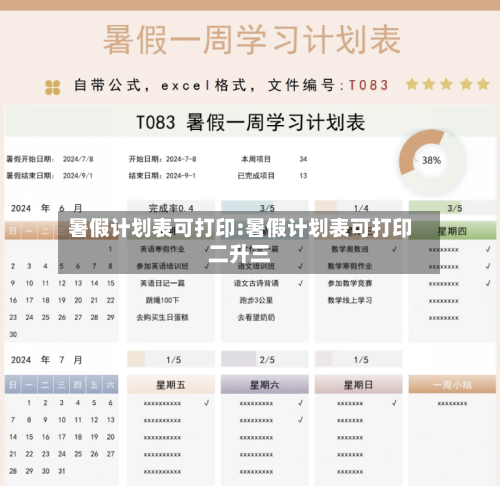Select the 暑假开始日期 value 2024/7/8
500x486 pixels.
click(x=78, y=159)
